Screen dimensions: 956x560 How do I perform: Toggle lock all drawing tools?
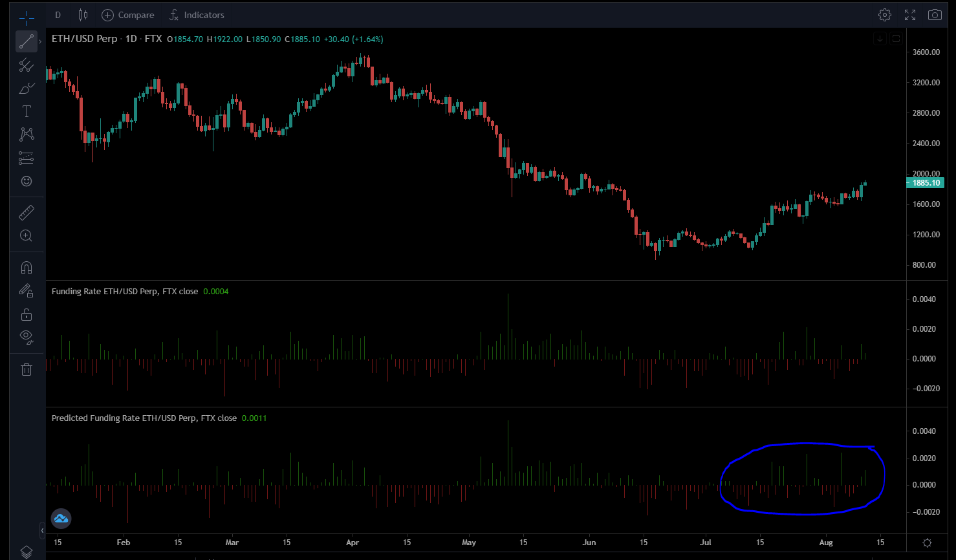pyautogui.click(x=26, y=315)
